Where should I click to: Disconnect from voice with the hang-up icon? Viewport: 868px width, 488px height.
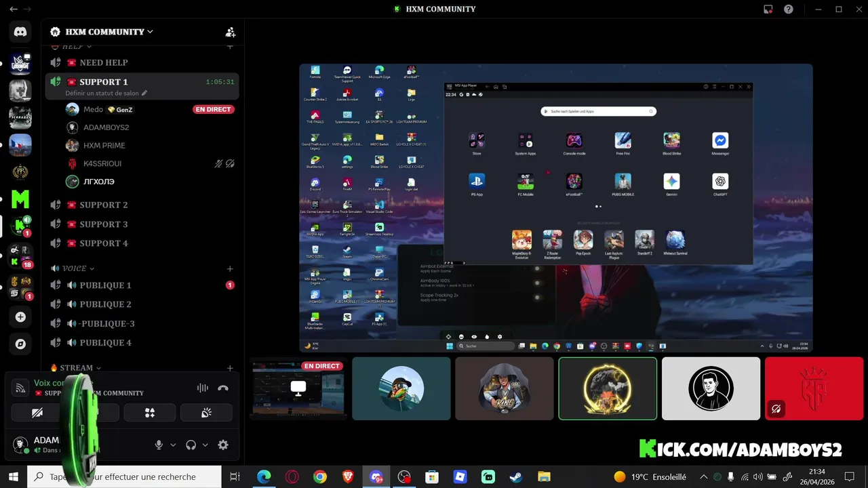coord(223,388)
